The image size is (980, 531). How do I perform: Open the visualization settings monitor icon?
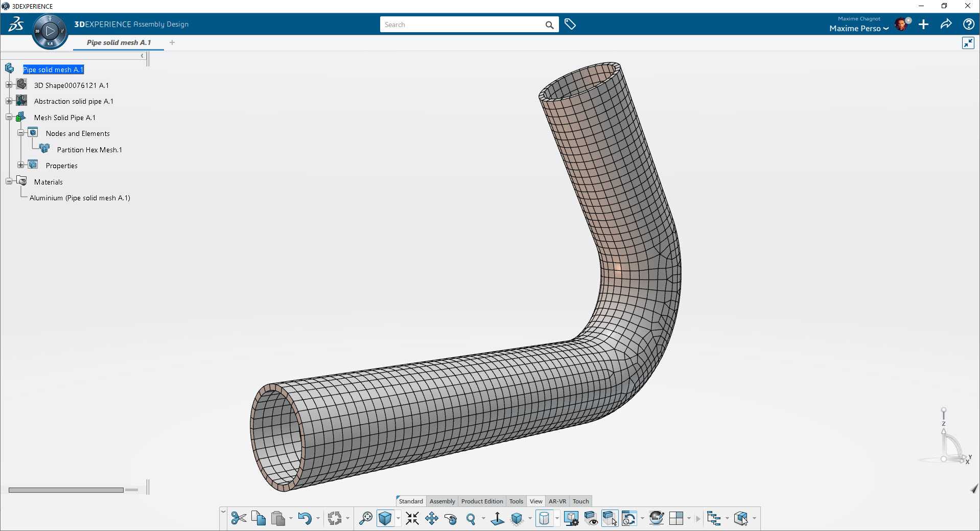click(x=571, y=518)
